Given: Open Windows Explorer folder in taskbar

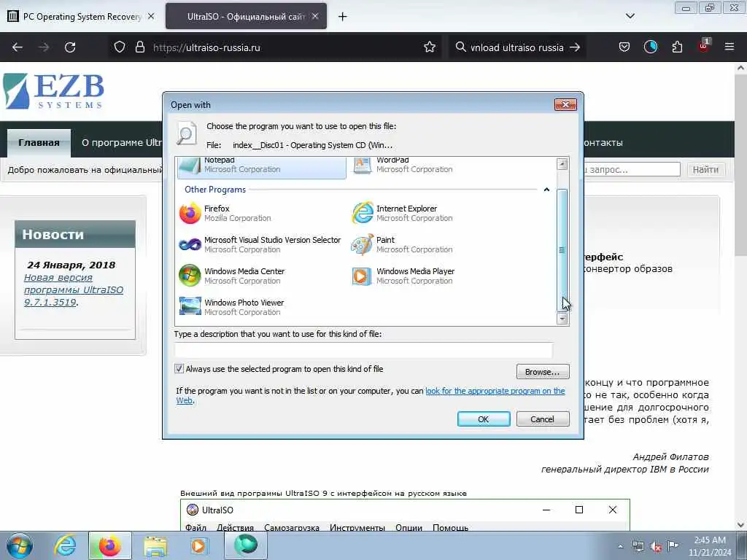Looking at the screenshot, I should [x=155, y=545].
